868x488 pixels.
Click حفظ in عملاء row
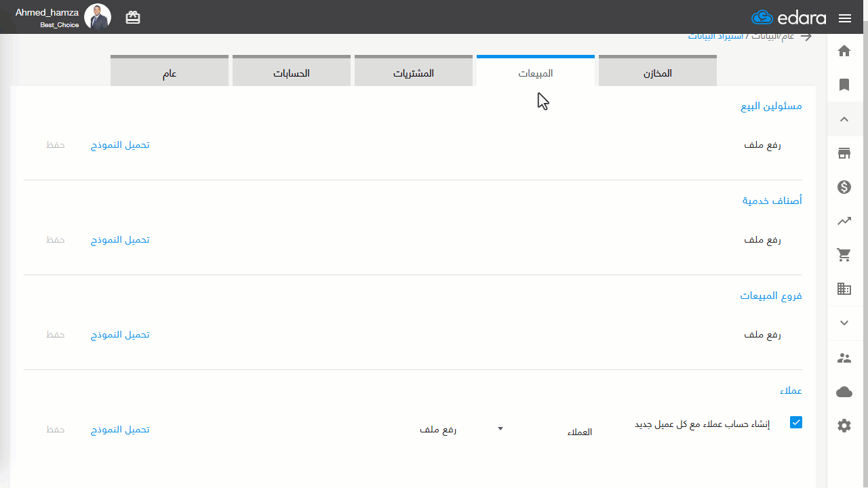[x=56, y=430]
